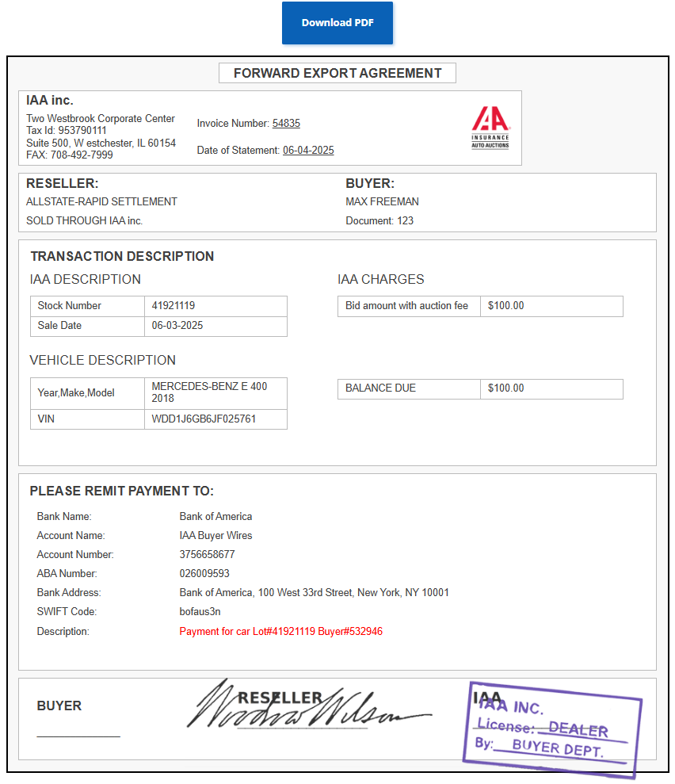Click the IAA Insurance Auto Auctions logo
The image size is (675, 784).
[x=490, y=128]
